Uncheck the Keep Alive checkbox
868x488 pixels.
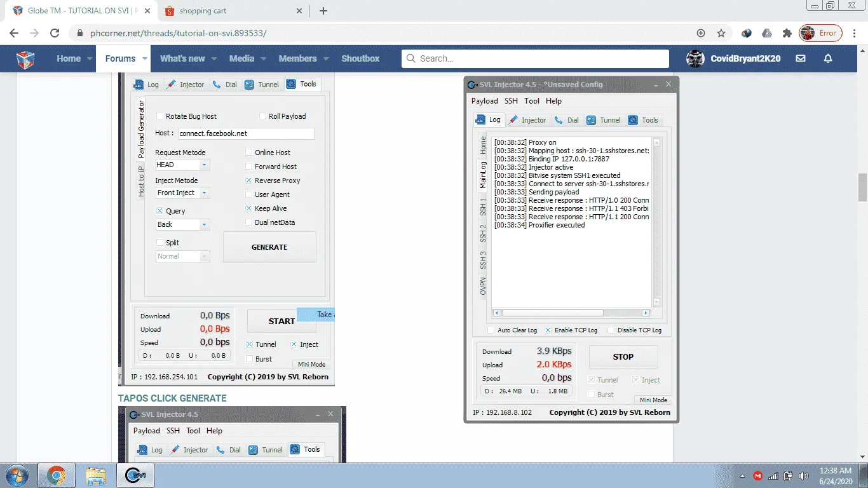tap(249, 208)
